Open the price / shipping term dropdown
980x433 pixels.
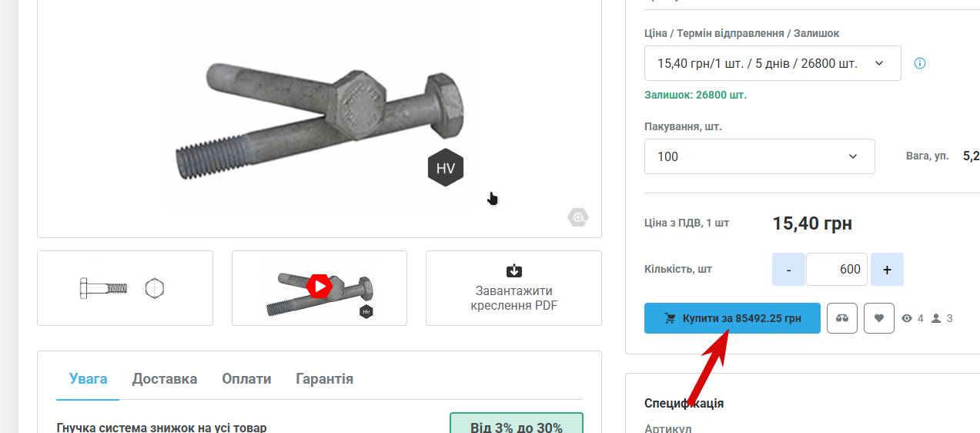(x=772, y=63)
